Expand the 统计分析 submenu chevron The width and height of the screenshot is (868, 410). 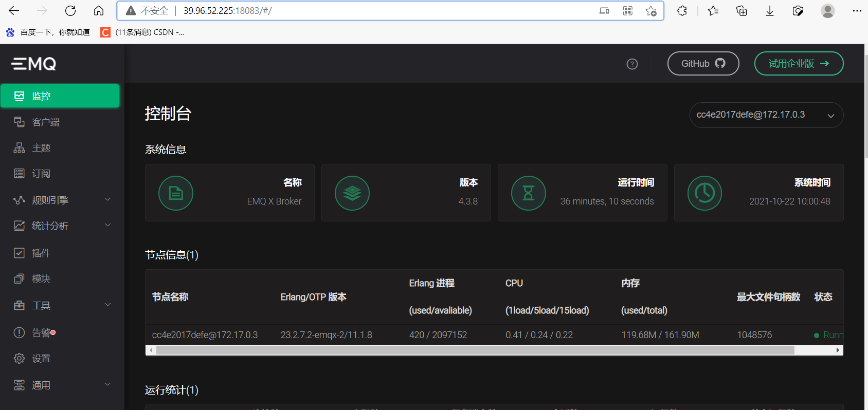[x=108, y=225]
